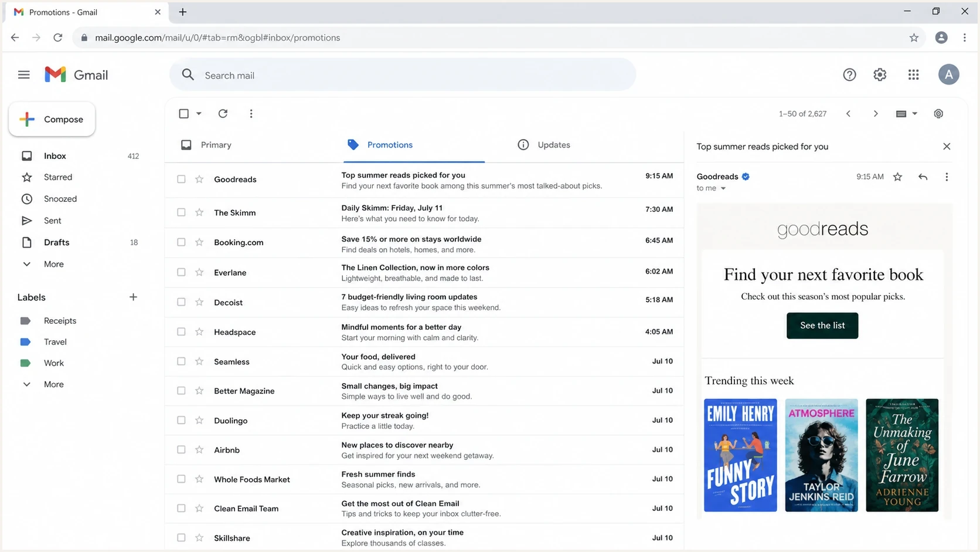This screenshot has height=552, width=980.
Task: Open the input tools settings icon
Action: (x=938, y=114)
